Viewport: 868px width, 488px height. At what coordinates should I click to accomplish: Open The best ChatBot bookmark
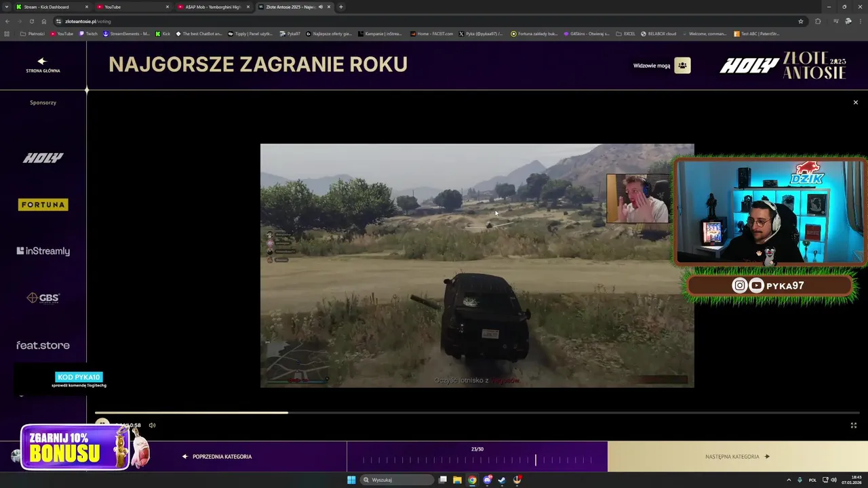[x=199, y=34]
